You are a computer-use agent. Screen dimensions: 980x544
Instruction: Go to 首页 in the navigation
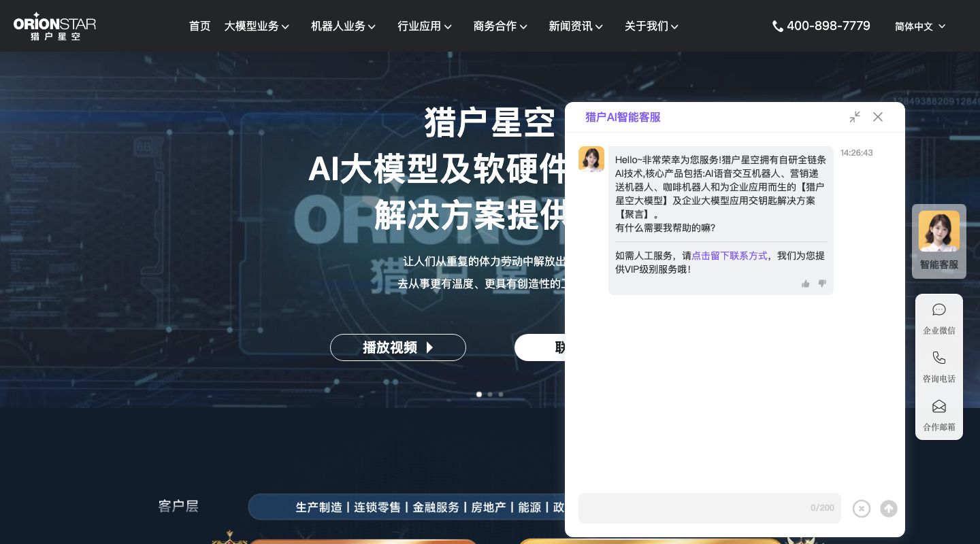199,27
